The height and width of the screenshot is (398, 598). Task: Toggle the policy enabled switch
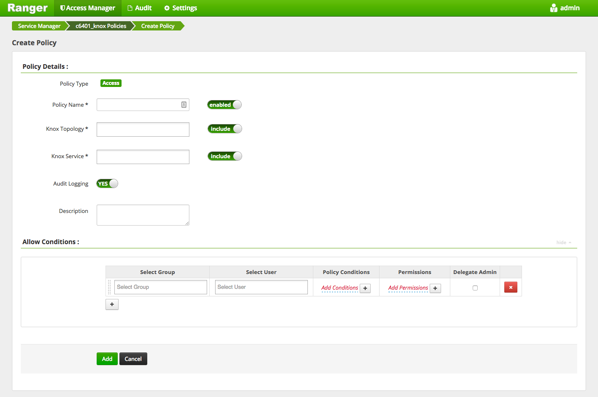225,105
